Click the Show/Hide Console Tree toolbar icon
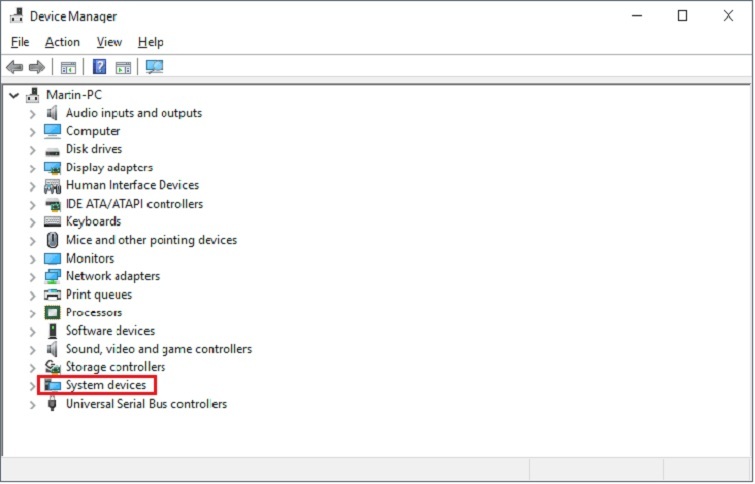755x484 pixels. pos(68,67)
